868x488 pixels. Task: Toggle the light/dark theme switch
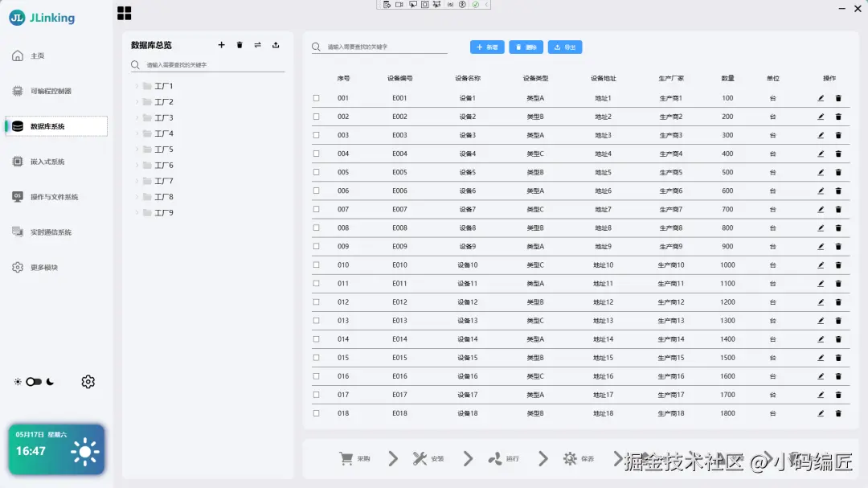tap(34, 382)
